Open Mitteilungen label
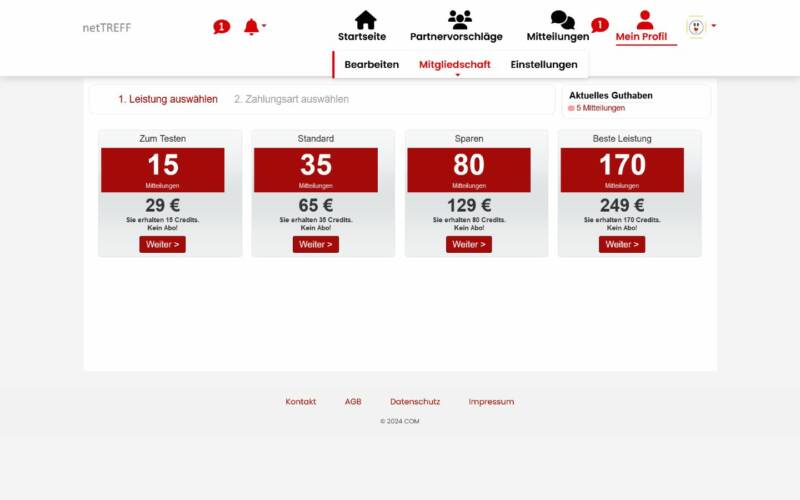This screenshot has height=500, width=800. point(558,37)
